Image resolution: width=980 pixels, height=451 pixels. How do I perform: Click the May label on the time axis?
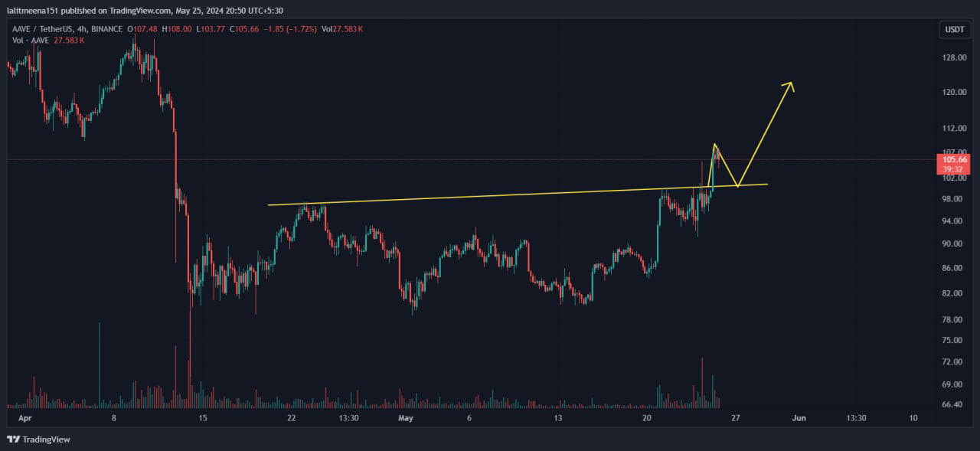[x=405, y=418]
